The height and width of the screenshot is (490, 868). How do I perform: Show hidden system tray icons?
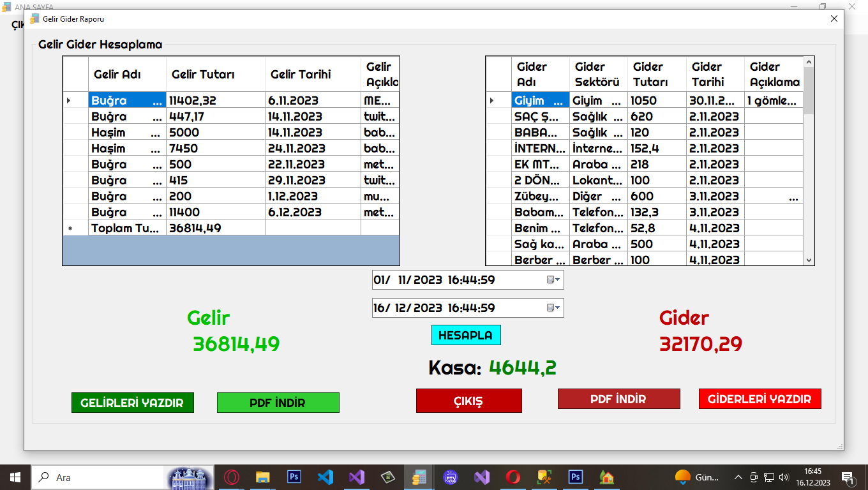click(738, 477)
